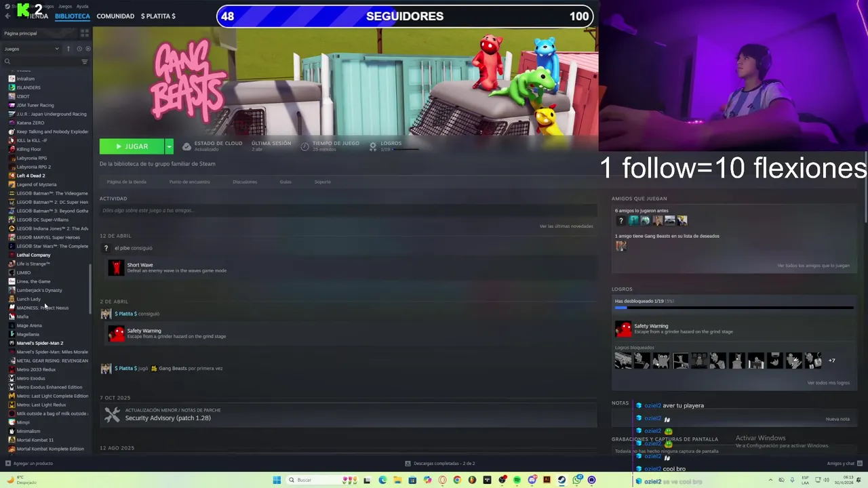The width and height of the screenshot is (868, 488).
Task: Open Descargas completadas status
Action: [x=439, y=464]
